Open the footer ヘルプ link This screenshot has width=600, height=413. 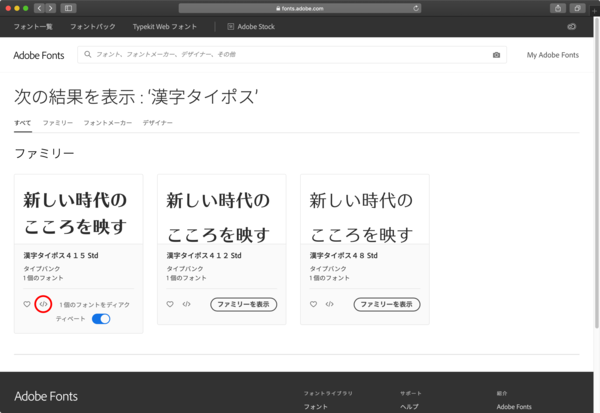[409, 406]
